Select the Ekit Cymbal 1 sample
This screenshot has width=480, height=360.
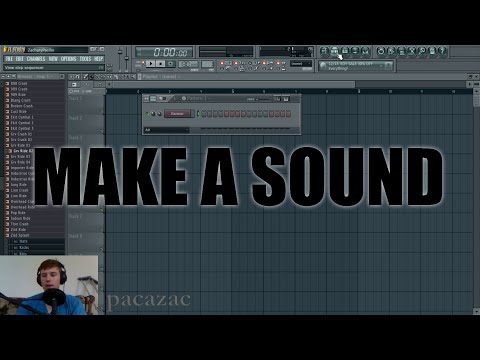tap(22, 117)
